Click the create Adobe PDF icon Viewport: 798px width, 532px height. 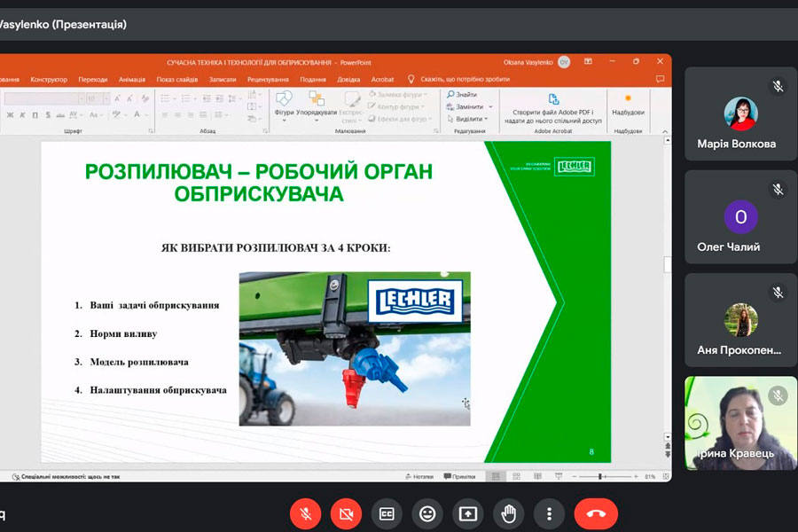[553, 99]
